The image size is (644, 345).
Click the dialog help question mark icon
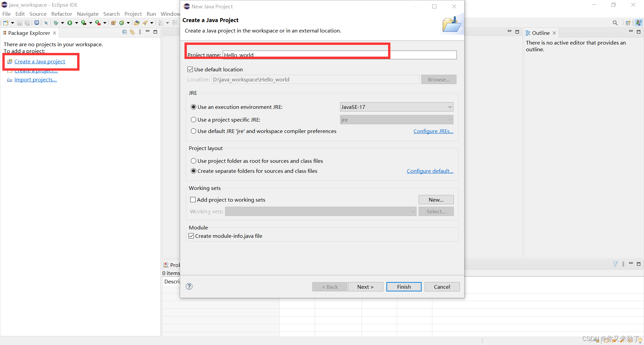[189, 286]
